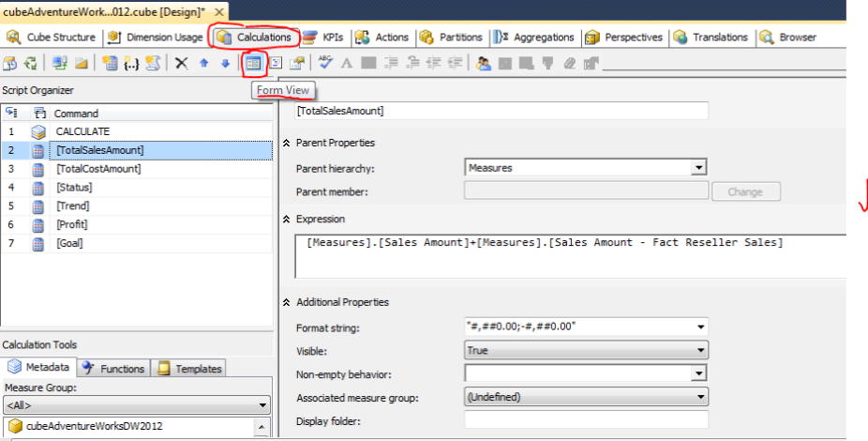This screenshot has height=441, width=868.
Task: Open the Associated measure group dropdown
Action: [700, 397]
